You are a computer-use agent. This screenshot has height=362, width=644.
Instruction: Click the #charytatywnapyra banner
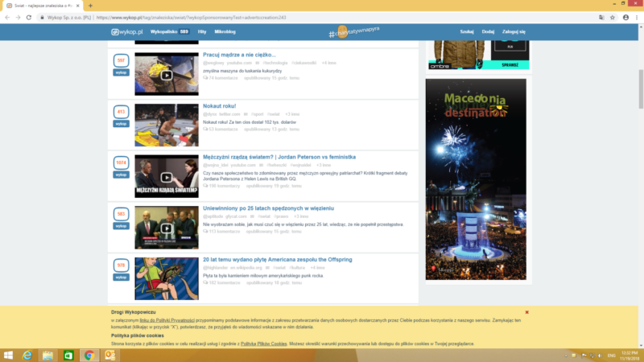354,31
